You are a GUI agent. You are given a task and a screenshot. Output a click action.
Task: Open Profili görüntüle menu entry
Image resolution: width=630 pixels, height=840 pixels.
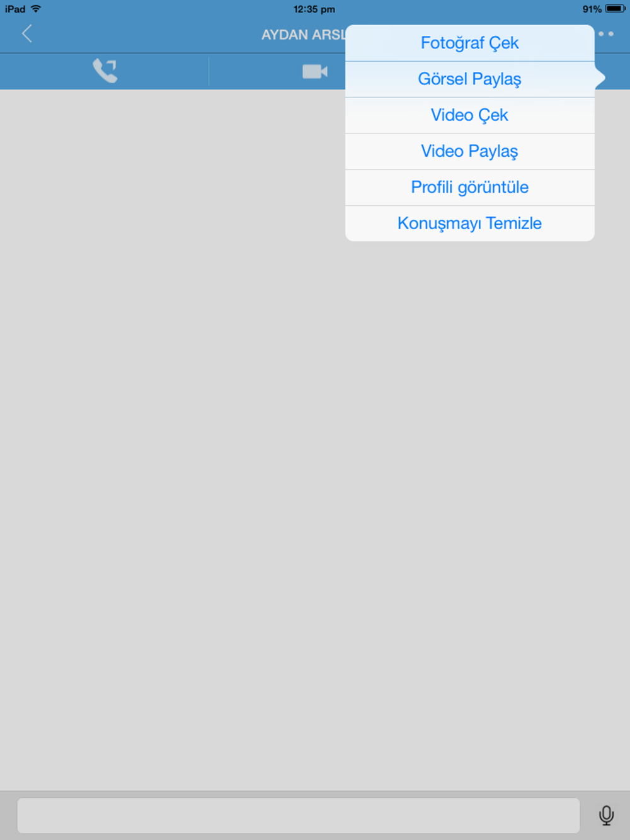click(470, 187)
